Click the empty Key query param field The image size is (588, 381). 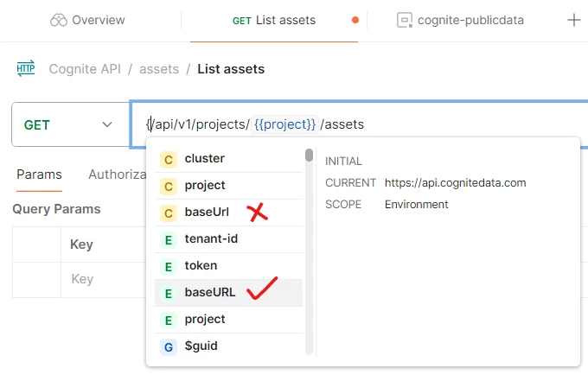pos(104,279)
